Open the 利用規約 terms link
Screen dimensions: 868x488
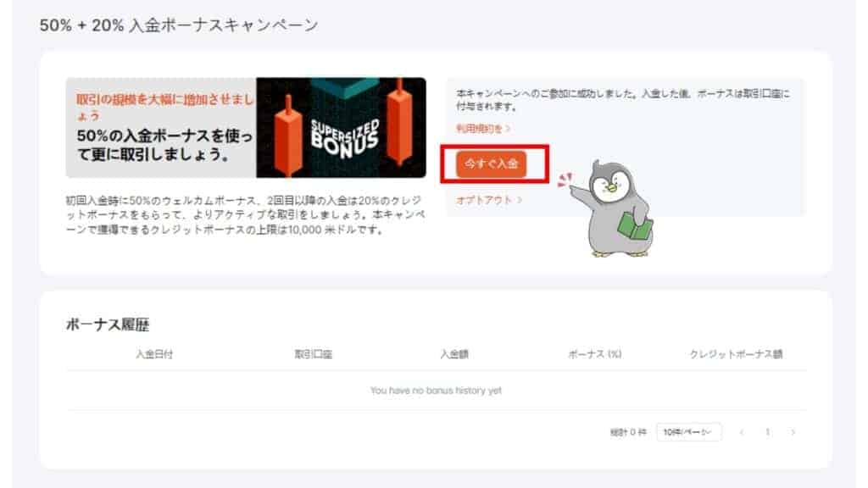[x=482, y=129]
